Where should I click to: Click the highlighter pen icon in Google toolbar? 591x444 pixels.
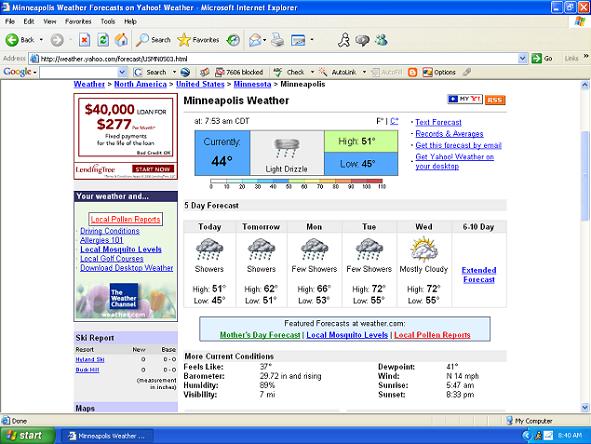pyautogui.click(x=467, y=72)
